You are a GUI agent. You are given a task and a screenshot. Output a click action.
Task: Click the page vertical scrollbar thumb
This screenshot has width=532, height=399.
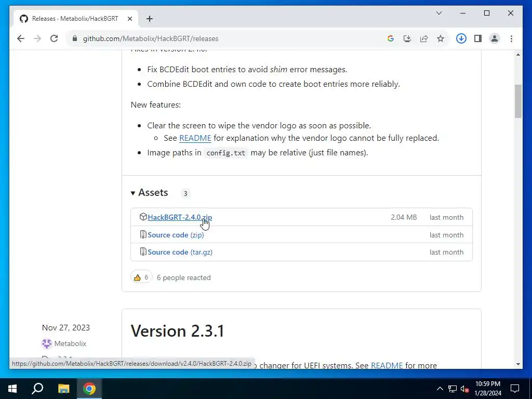(x=518, y=101)
